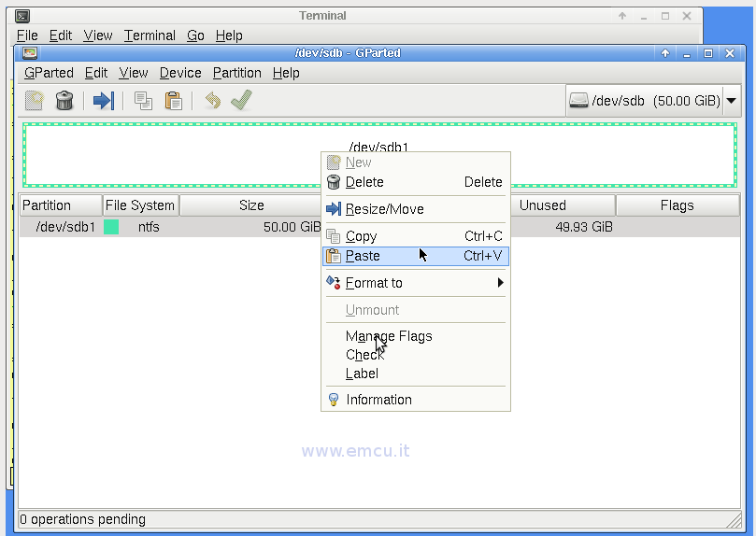Select Copy in the context menu
Viewport: 756px width, 536px height.
click(416, 236)
